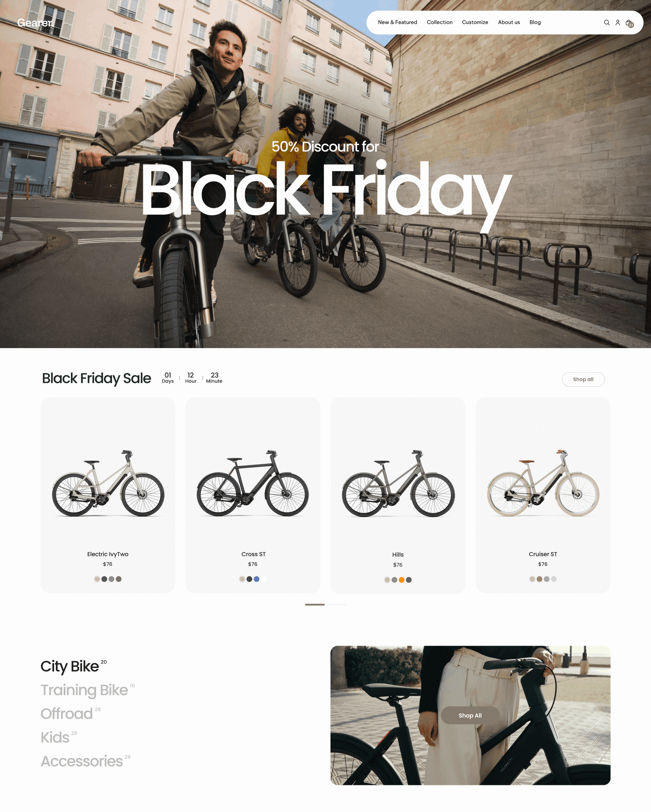Open the Electric IvyTwo bike image
The height and width of the screenshot is (812, 651).
[108, 483]
